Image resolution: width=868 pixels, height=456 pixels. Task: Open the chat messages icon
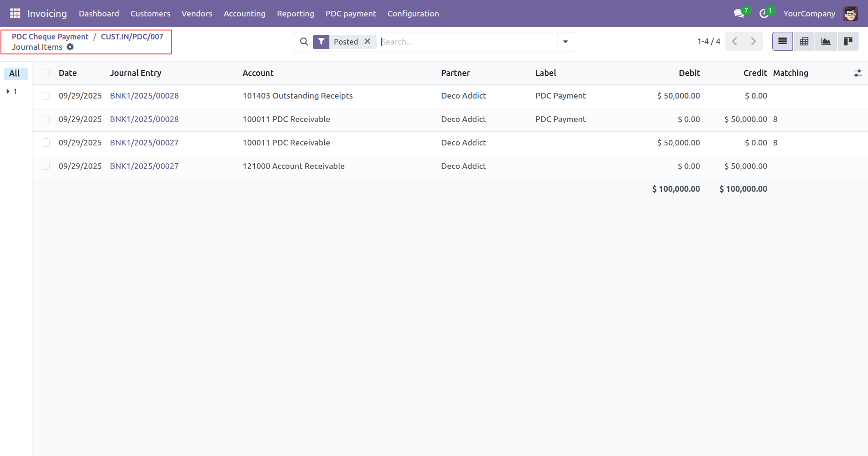pyautogui.click(x=739, y=14)
